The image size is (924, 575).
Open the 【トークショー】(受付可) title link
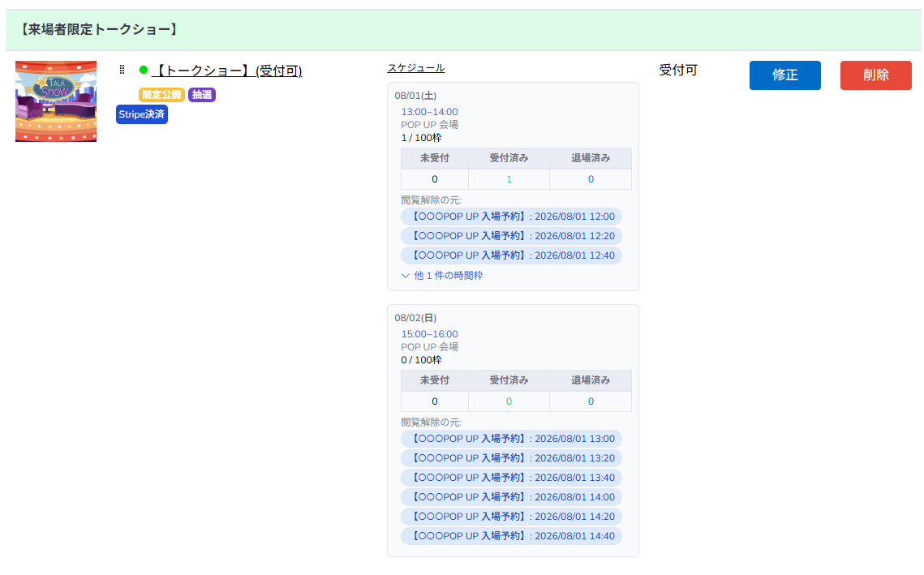[x=227, y=71]
